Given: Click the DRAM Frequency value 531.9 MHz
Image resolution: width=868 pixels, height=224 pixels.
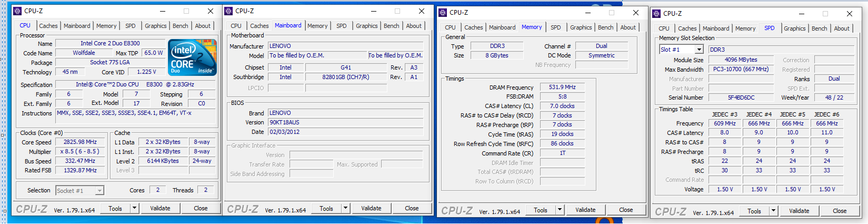Looking at the screenshot, I should (x=562, y=87).
